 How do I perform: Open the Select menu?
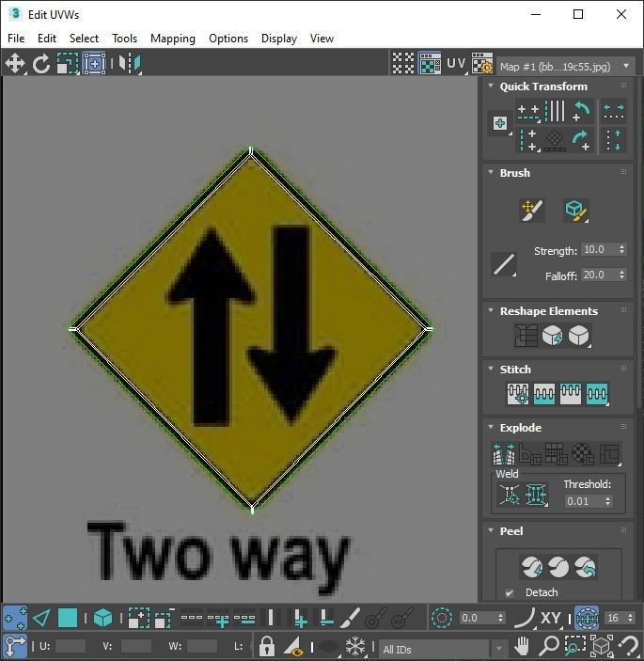point(84,39)
